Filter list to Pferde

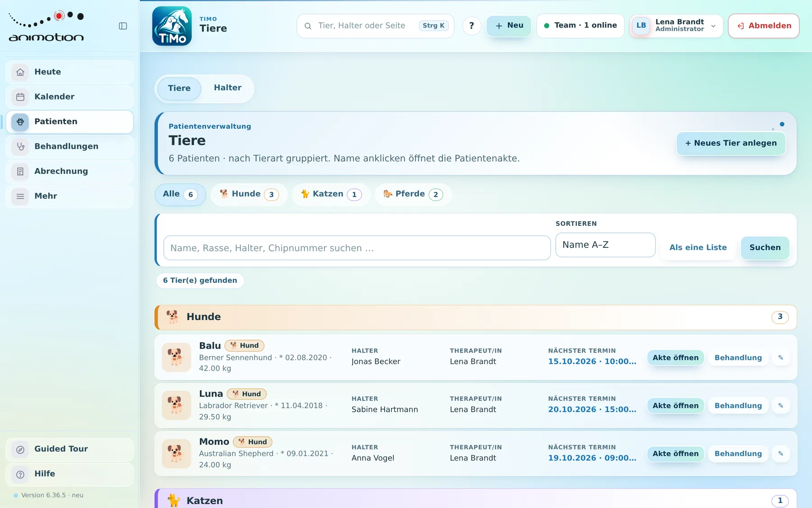pyautogui.click(x=413, y=194)
